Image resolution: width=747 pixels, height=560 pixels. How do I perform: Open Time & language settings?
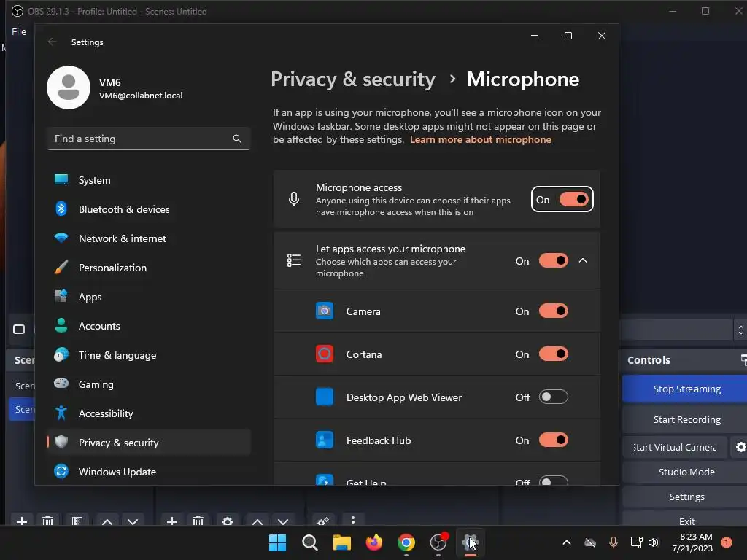click(149, 355)
